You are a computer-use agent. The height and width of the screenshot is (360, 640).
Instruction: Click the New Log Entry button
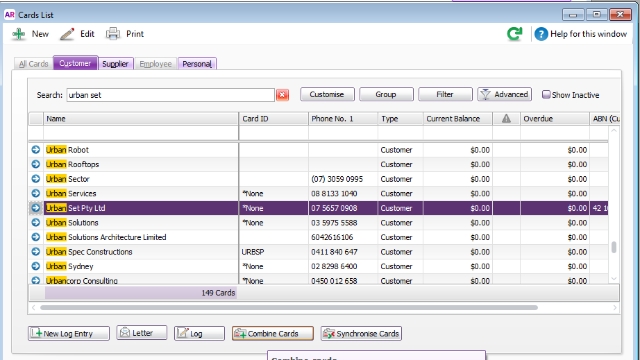[69, 333]
